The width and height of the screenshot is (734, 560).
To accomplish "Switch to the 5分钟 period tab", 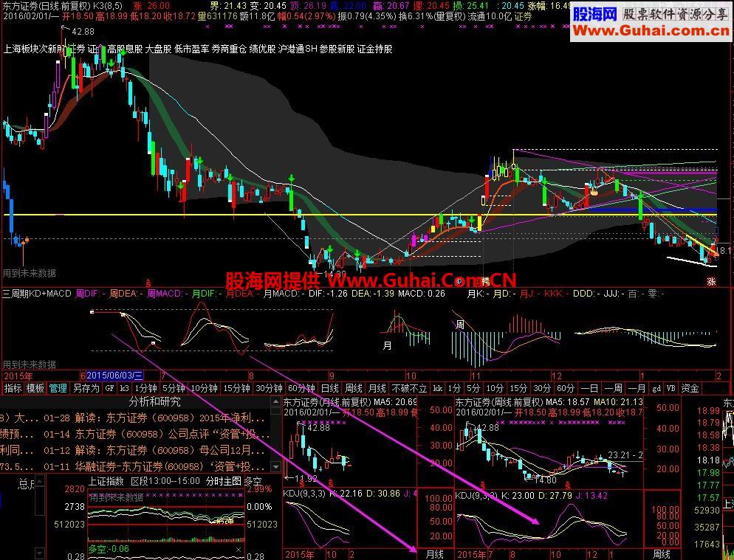I will point(175,387).
